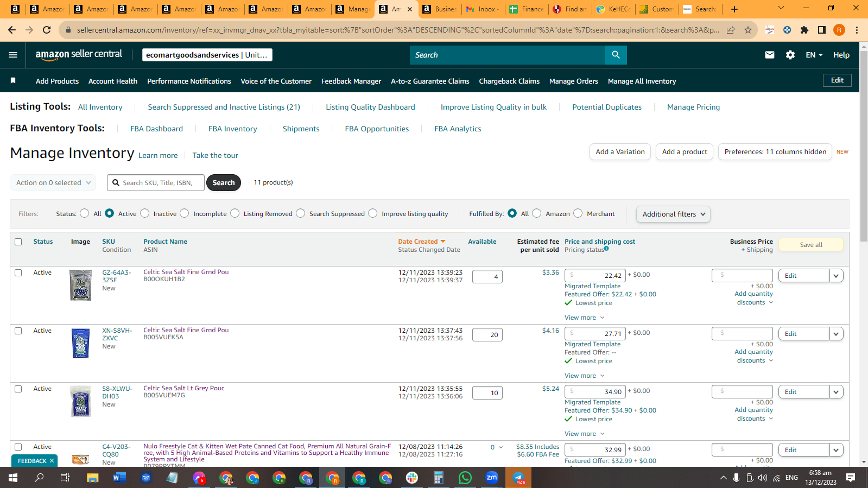Expand View more under the $27.71 listing
Screen dimensions: 868x488
[584, 376]
